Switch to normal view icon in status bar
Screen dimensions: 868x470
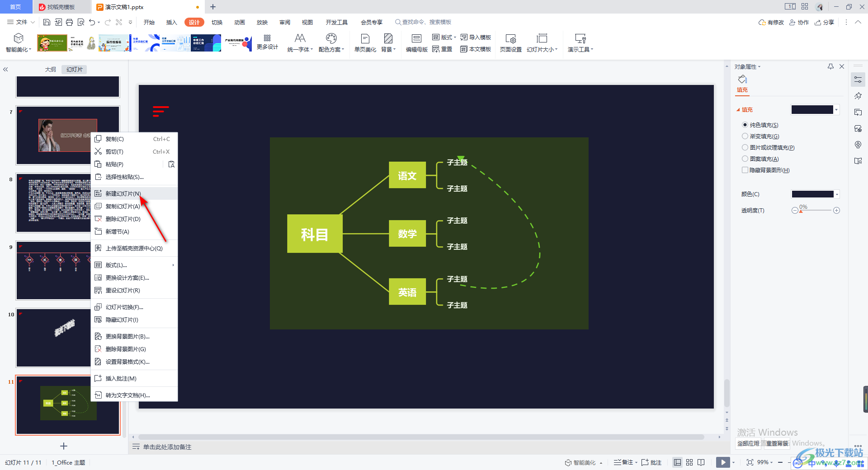tap(677, 462)
